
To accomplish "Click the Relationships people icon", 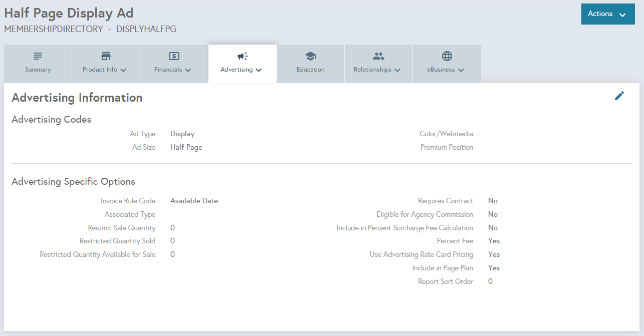I will pos(378,56).
